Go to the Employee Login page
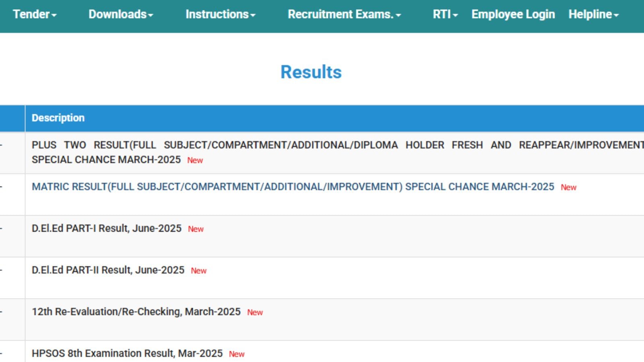This screenshot has width=644, height=362. (513, 14)
